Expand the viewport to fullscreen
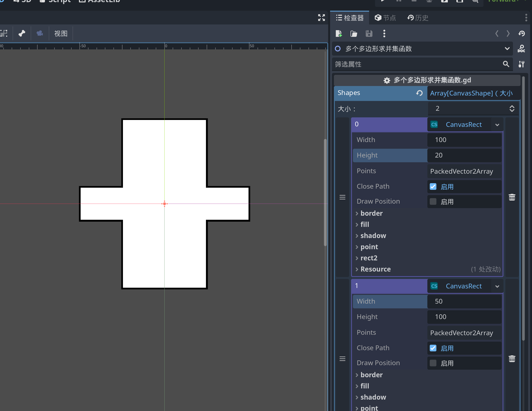 pyautogui.click(x=321, y=18)
